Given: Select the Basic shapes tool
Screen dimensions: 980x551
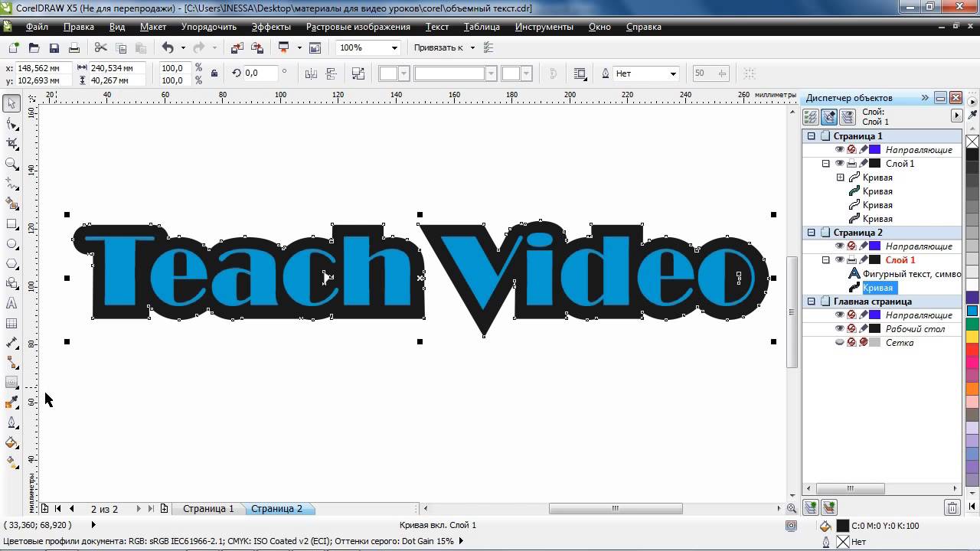Looking at the screenshot, I should tap(11, 283).
